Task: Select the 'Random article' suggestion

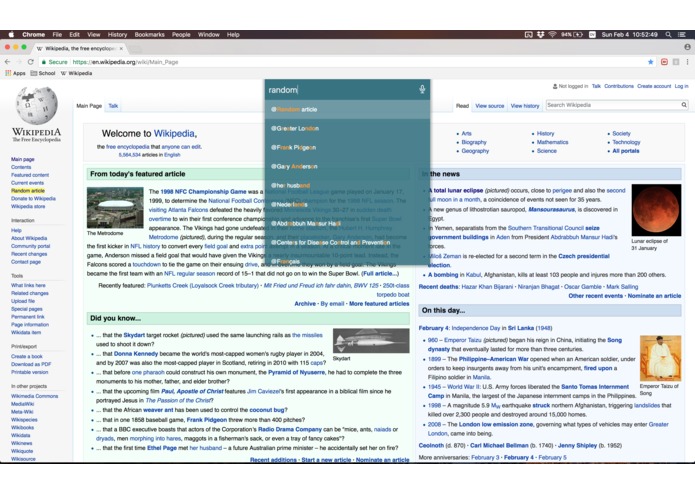Action: pyautogui.click(x=347, y=109)
